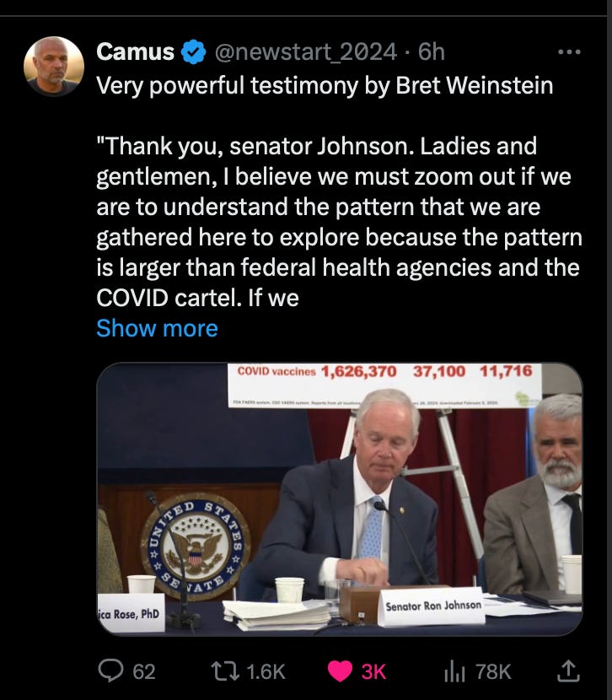Expand tweet text with Show more
Viewport: 612px width, 700px height.
tap(157, 328)
